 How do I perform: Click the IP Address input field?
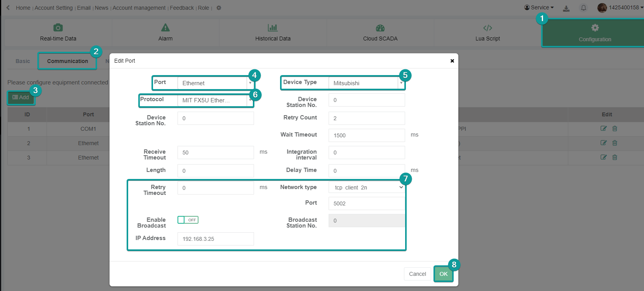[x=216, y=239]
